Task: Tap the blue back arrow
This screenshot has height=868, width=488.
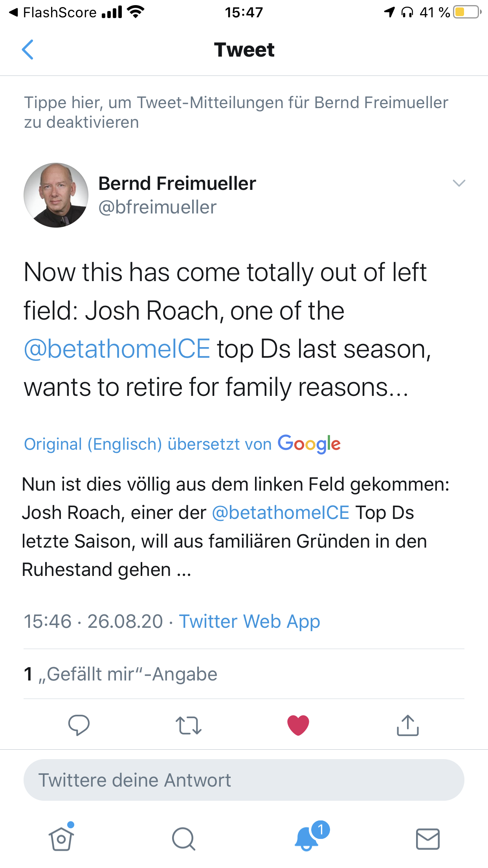Action: 28,50
